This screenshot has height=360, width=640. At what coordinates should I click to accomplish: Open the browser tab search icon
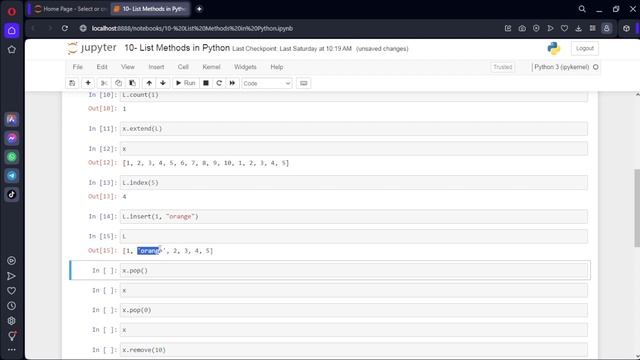pyautogui.click(x=582, y=9)
